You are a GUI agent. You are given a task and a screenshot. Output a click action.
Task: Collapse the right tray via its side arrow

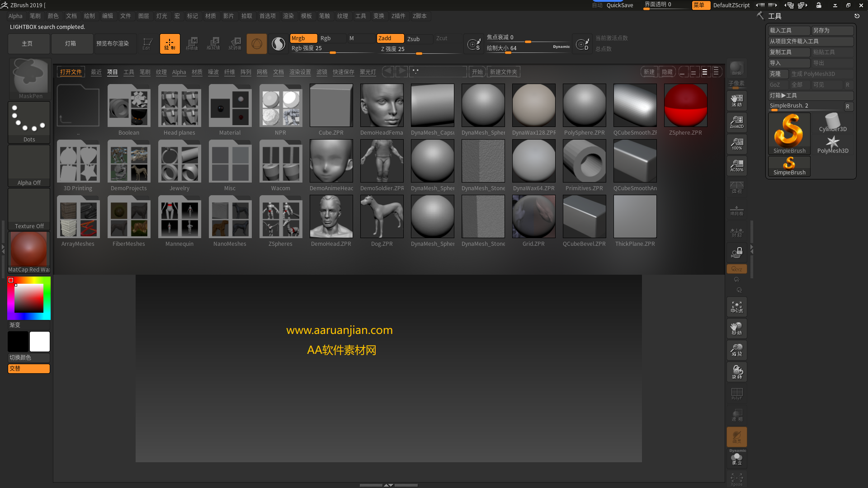tap(752, 248)
